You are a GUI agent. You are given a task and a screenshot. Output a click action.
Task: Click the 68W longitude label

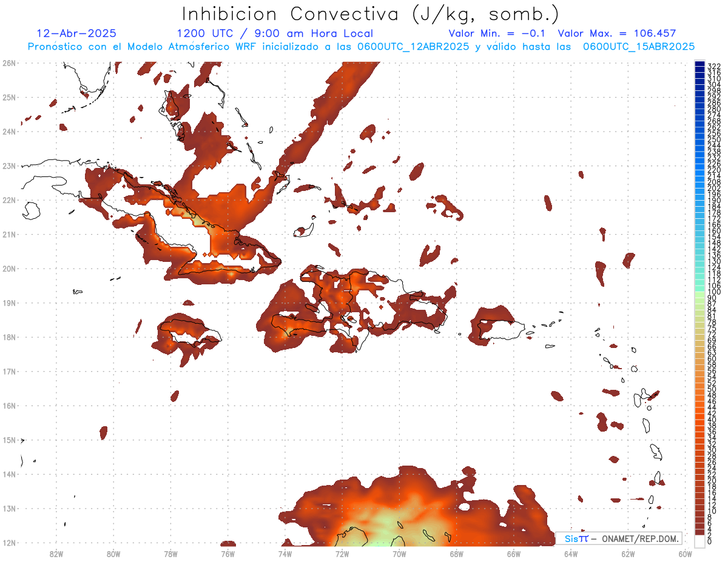click(x=456, y=554)
